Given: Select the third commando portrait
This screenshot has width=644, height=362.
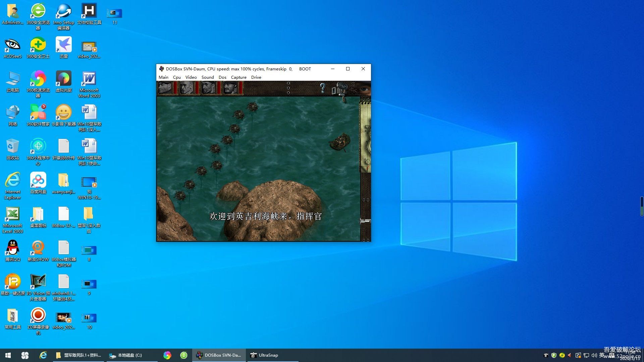Looking at the screenshot, I should [209, 88].
